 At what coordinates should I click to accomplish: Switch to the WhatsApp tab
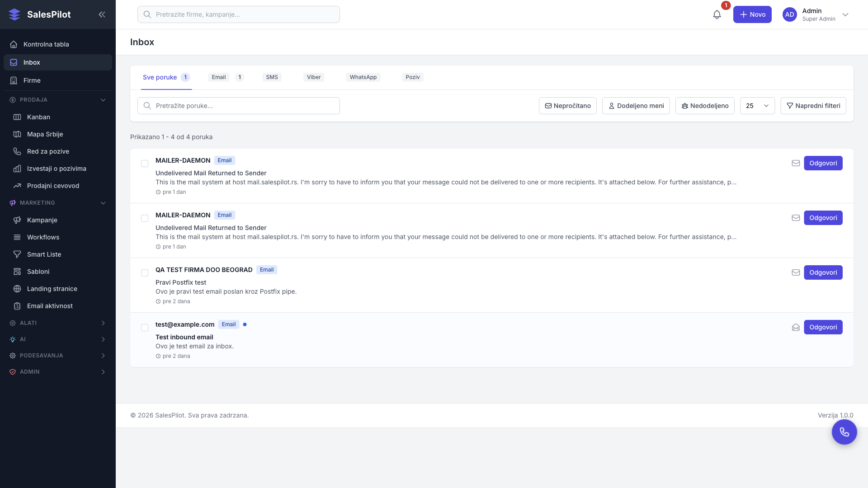363,77
